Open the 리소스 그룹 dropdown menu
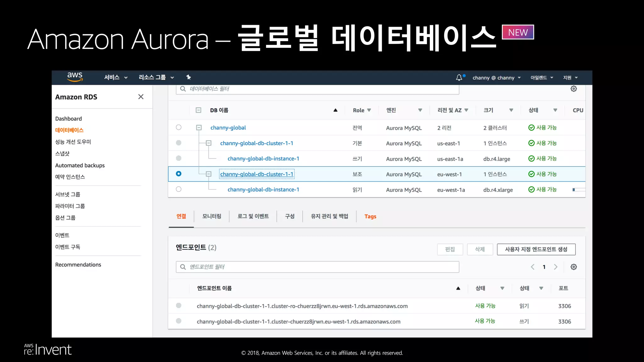Screen dimensions: 644x362 tap(156, 77)
